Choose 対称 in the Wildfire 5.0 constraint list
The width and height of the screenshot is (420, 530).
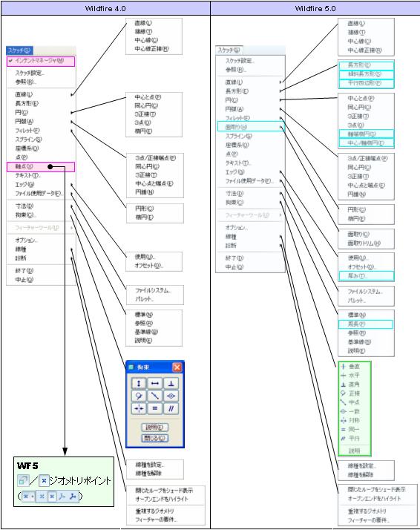[355, 420]
